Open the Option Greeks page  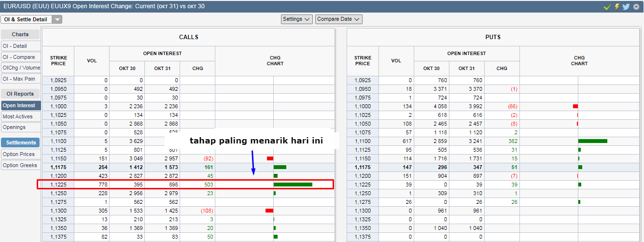21,165
